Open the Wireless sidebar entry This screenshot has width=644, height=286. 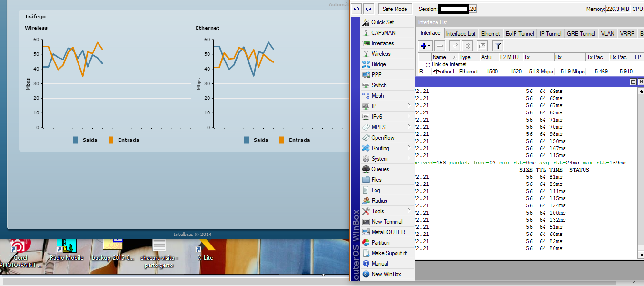click(381, 54)
